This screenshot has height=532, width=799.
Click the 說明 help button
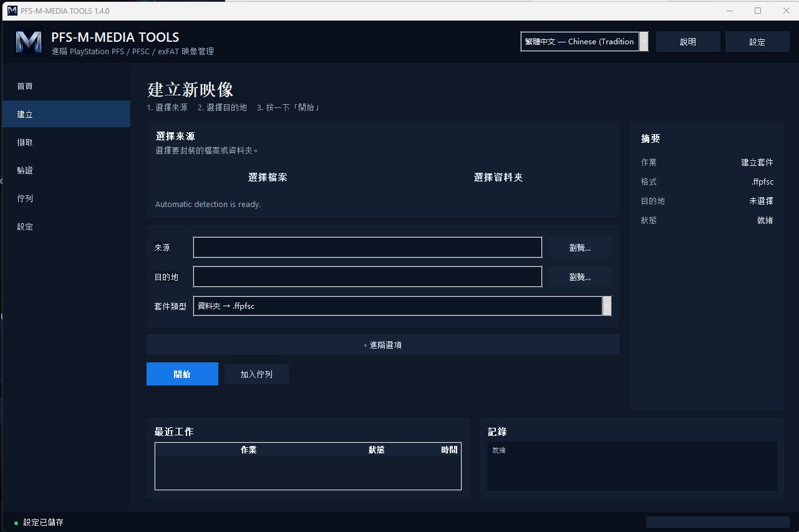point(688,42)
